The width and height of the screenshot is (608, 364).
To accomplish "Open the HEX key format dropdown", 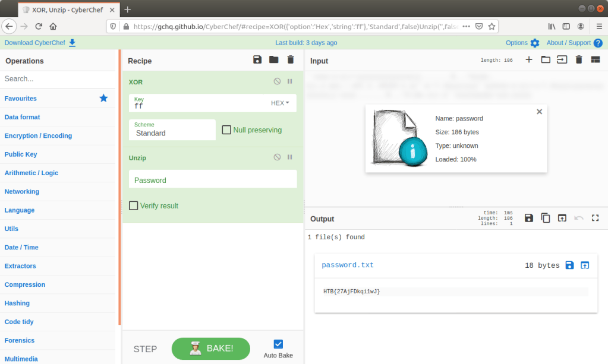I will [x=280, y=103].
